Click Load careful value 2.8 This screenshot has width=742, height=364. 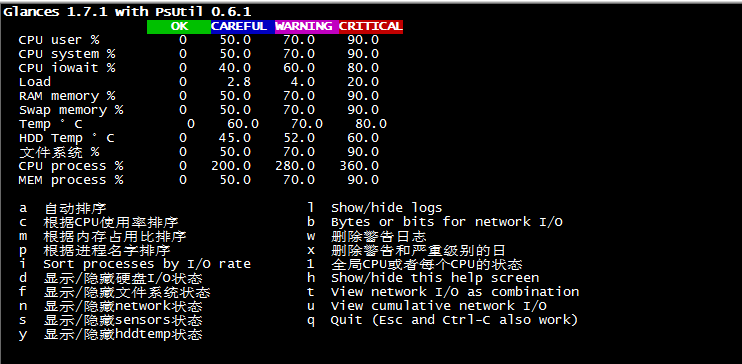[x=239, y=82]
